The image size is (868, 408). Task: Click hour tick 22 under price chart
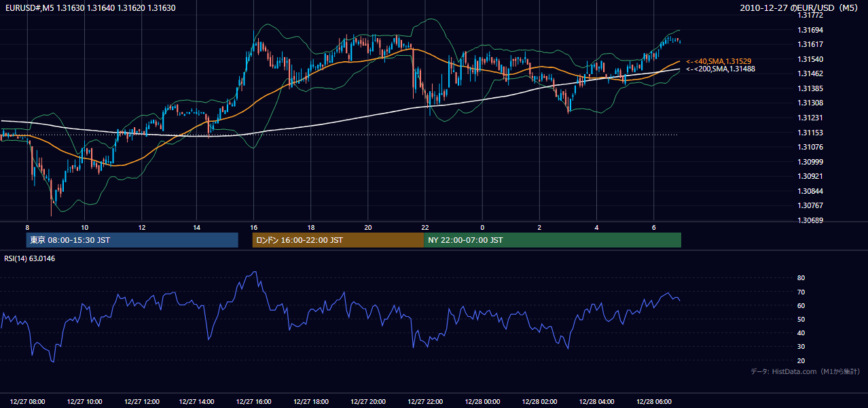[x=425, y=227]
